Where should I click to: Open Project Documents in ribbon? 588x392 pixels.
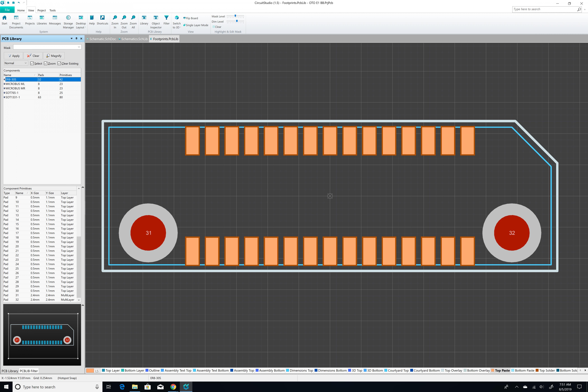(x=16, y=22)
